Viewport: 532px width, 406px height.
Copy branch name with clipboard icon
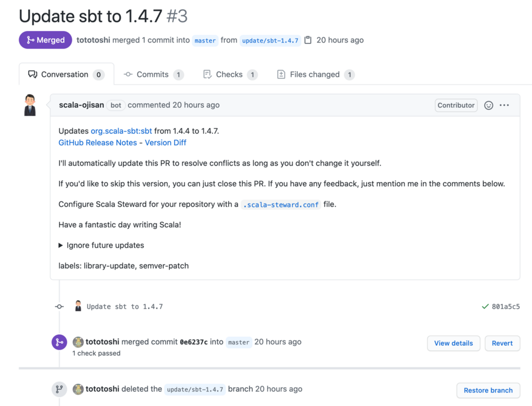coord(308,40)
